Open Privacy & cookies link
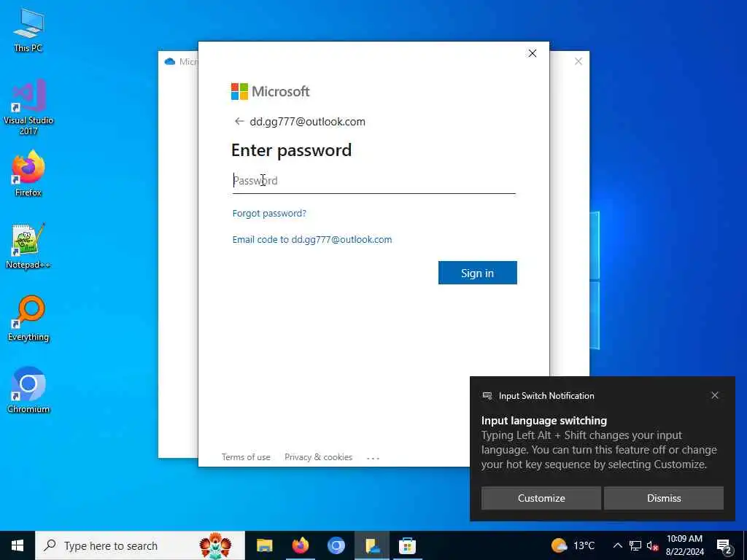Image resolution: width=747 pixels, height=560 pixels. 318,457
